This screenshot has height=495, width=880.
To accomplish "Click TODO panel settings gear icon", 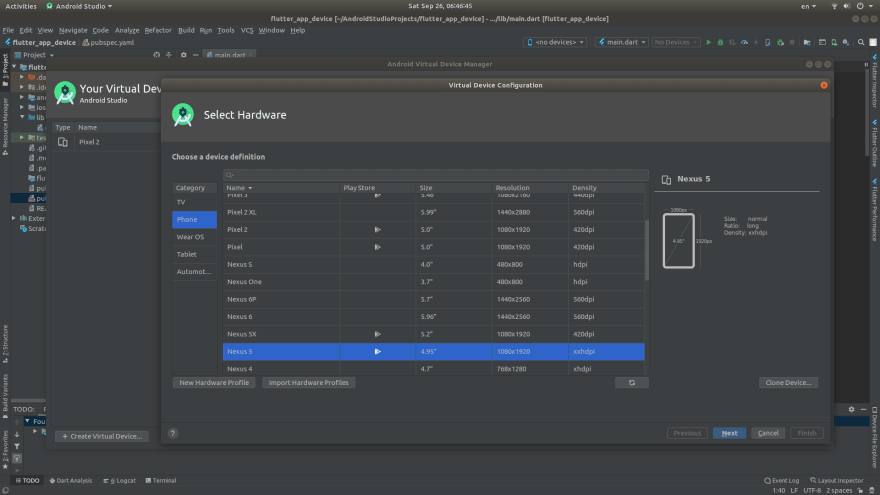I will [851, 409].
